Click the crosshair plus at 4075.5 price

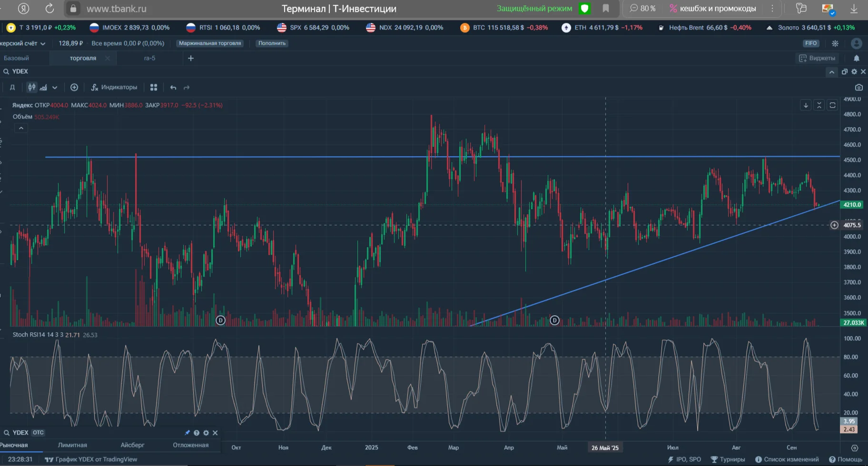(834, 225)
